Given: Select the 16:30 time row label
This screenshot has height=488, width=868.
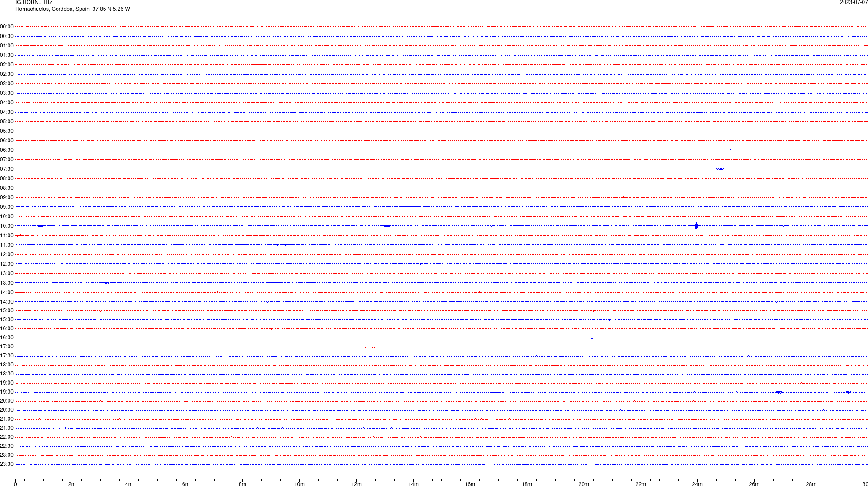Looking at the screenshot, I should (x=7, y=338).
